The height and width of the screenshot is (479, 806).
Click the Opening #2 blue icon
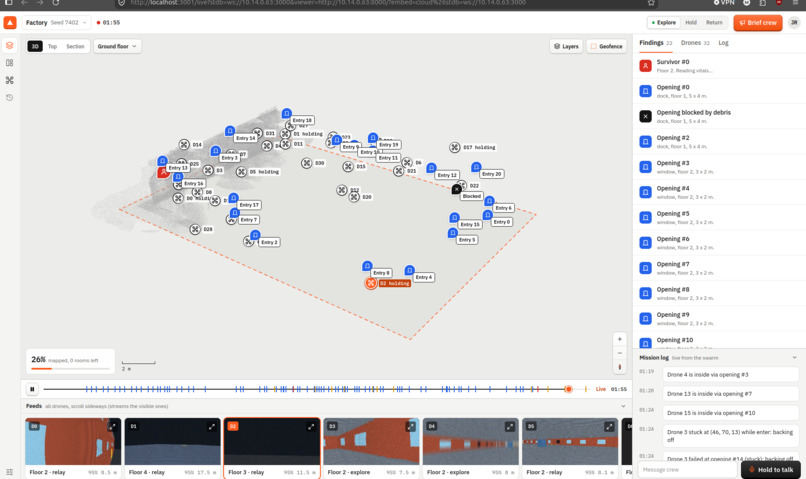[645, 141]
